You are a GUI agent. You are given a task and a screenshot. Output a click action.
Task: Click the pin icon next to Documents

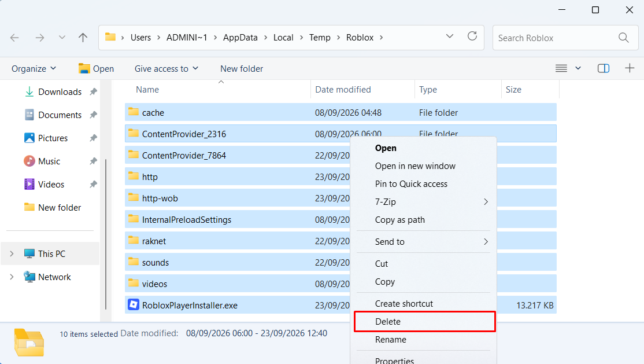pos(93,115)
